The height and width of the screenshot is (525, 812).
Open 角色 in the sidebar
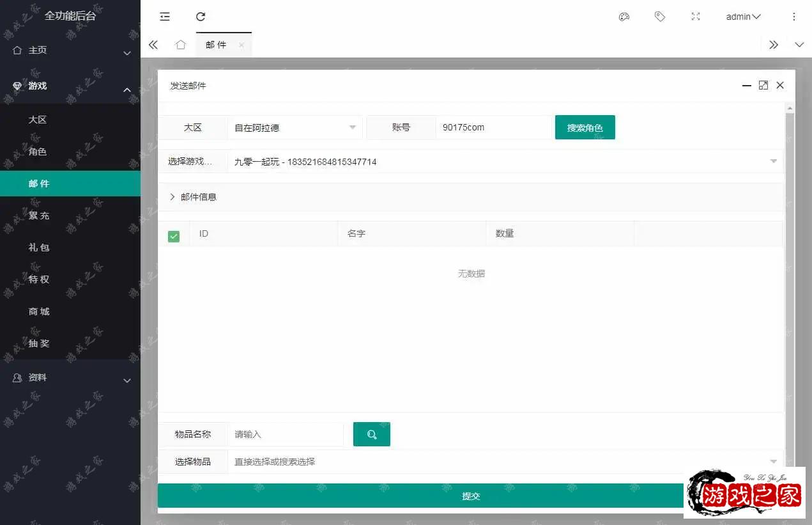click(70, 152)
